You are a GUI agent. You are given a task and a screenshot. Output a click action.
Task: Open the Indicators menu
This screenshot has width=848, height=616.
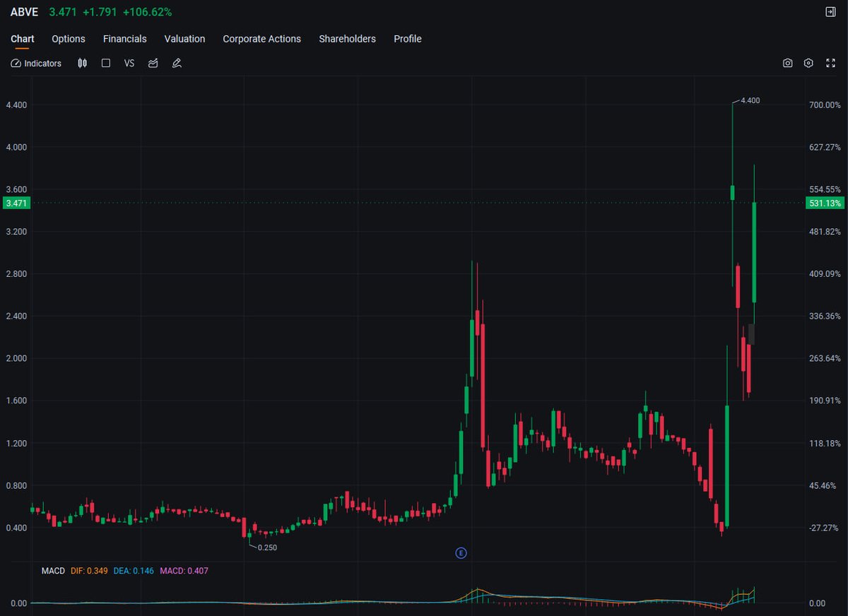(36, 64)
